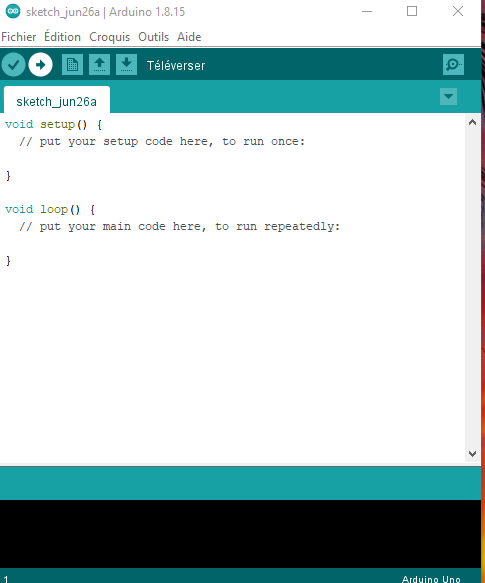The width and height of the screenshot is (485, 583).
Task: Click the line number 1 in status bar
Action: [6, 579]
